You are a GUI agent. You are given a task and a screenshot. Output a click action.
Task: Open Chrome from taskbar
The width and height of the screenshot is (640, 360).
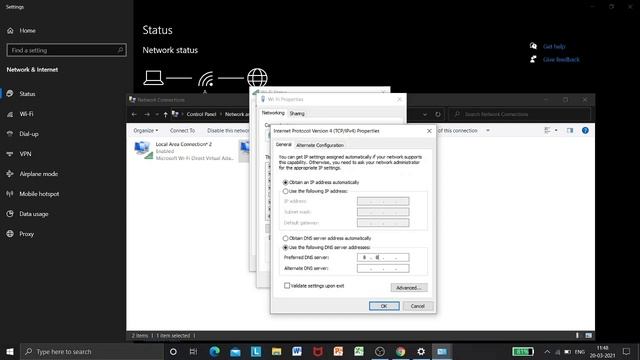tap(400, 351)
